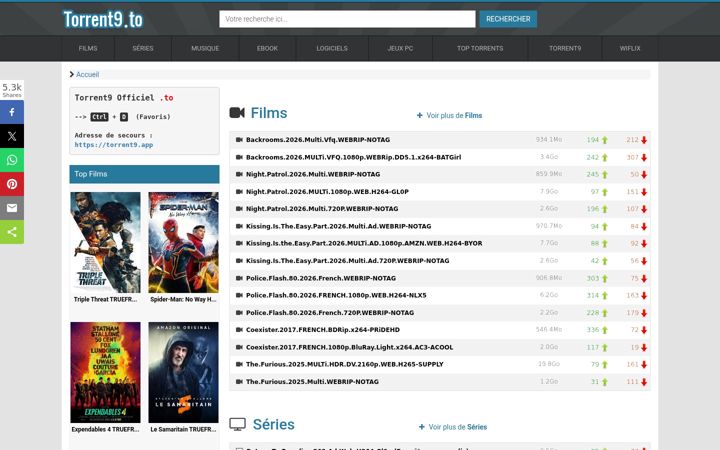Image resolution: width=720 pixels, height=450 pixels.
Task: Click the Top Films sidebar header
Action: [144, 174]
